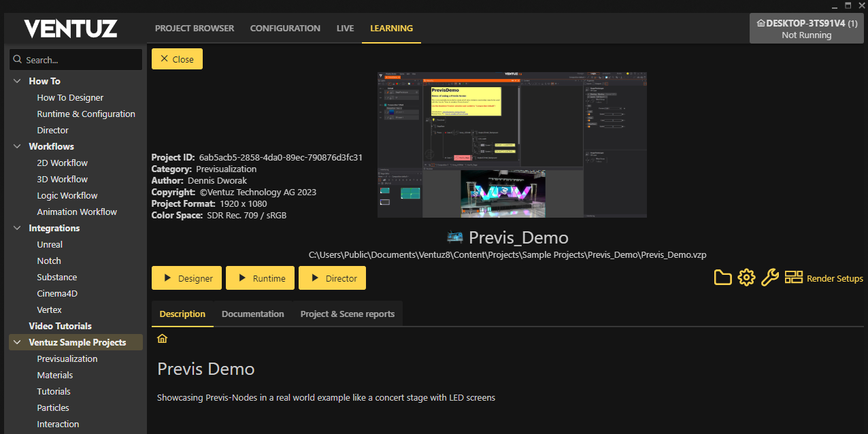Collapse Ventuz Sample Projects section

(x=17, y=342)
